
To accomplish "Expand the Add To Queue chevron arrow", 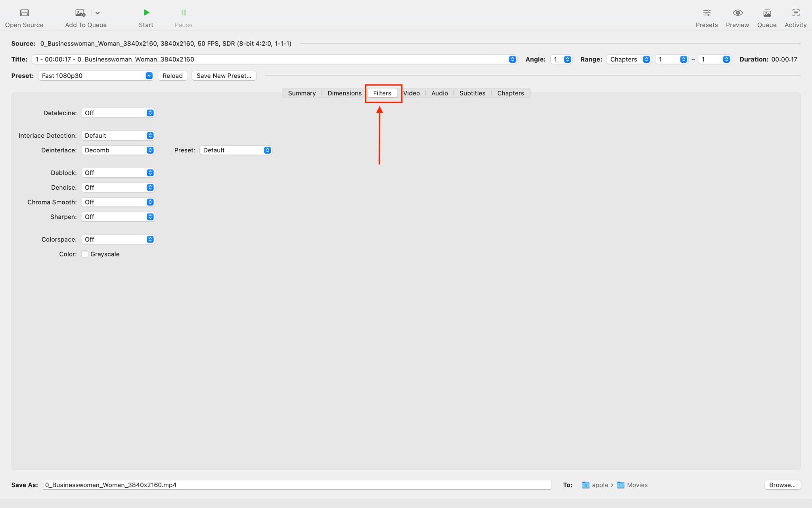I will click(x=98, y=13).
